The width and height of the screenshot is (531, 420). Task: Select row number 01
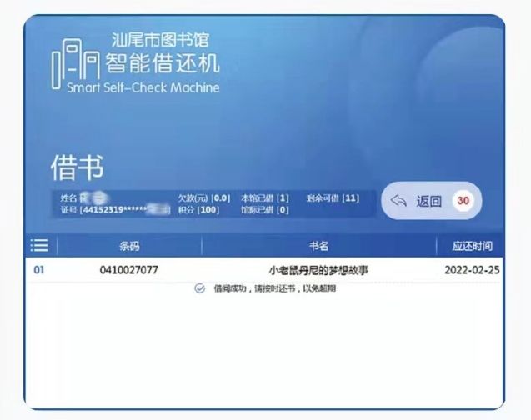click(39, 270)
